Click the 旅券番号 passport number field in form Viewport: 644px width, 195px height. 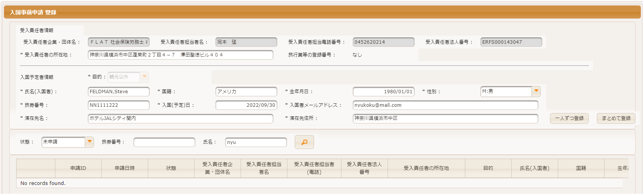coord(118,105)
